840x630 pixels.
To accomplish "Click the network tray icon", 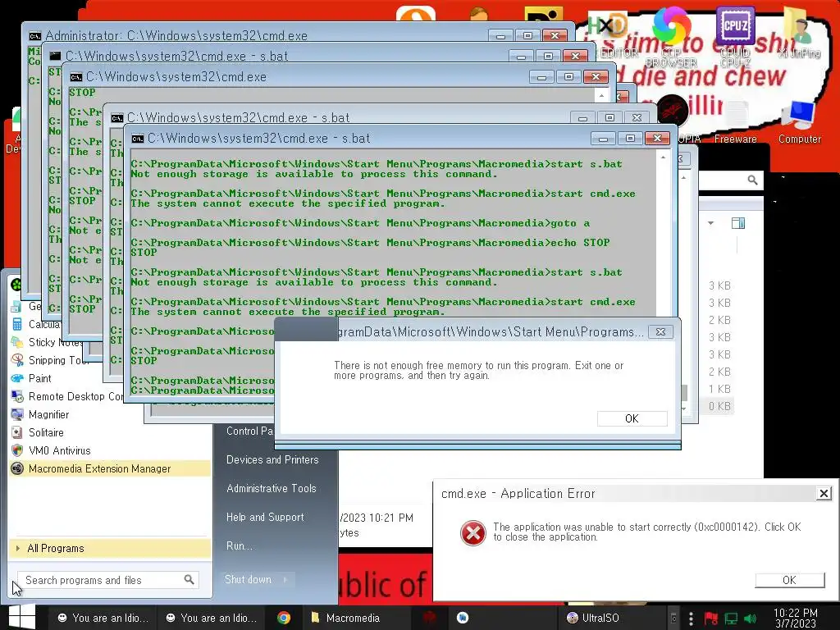I will [731, 619].
